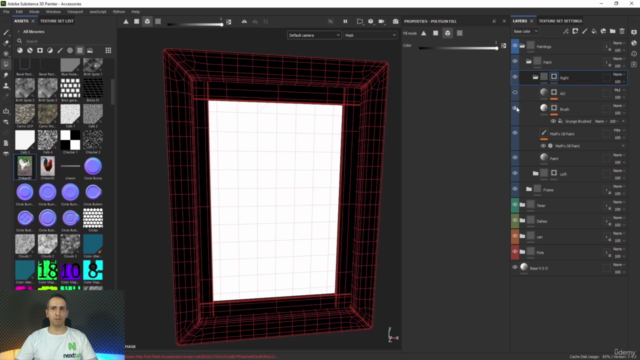Create a new folder in Layers toolbar
Viewport: 640px width, 360px height.
pos(613,31)
